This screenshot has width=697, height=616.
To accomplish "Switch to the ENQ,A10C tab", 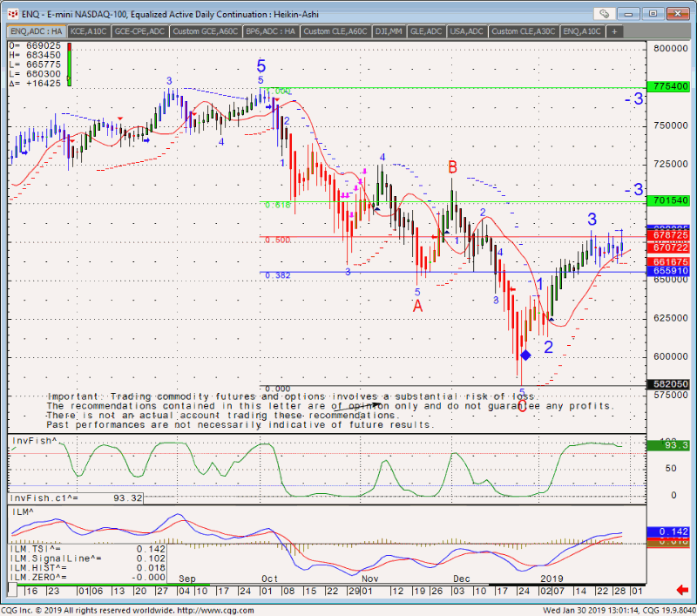I will (x=582, y=31).
